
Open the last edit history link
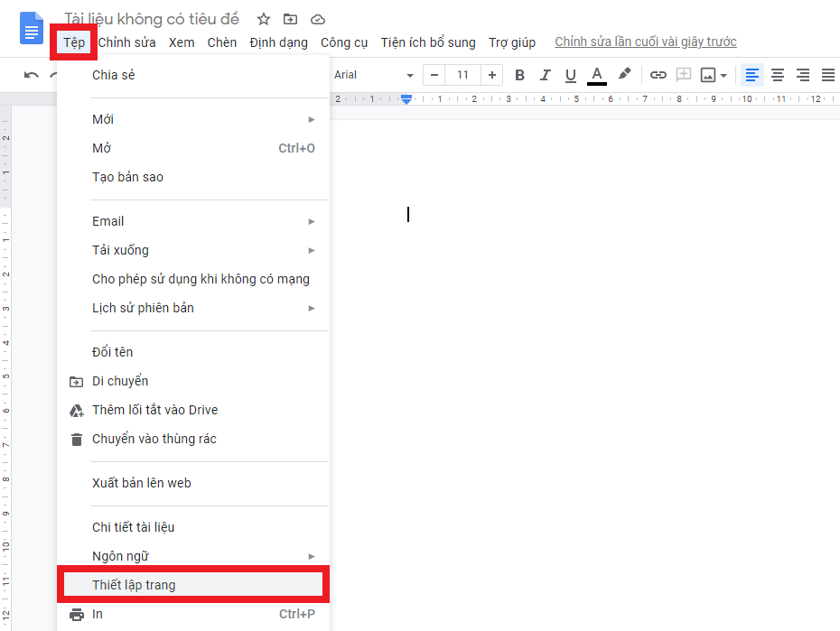point(646,42)
